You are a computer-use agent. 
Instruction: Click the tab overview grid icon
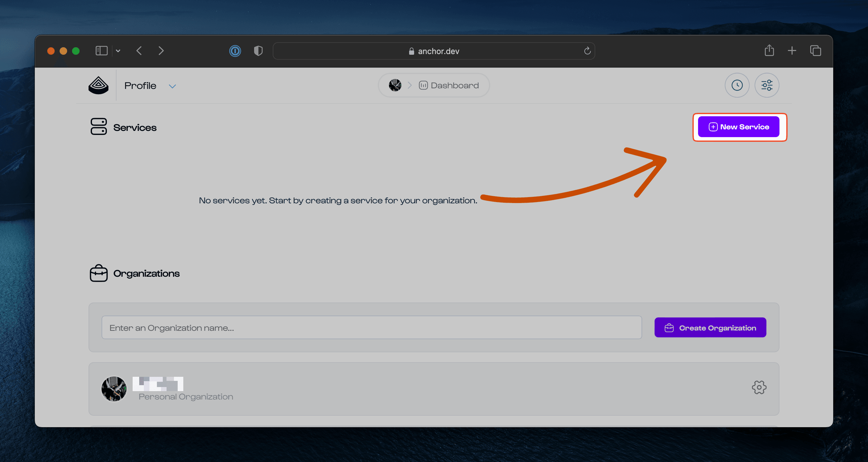[x=816, y=51]
